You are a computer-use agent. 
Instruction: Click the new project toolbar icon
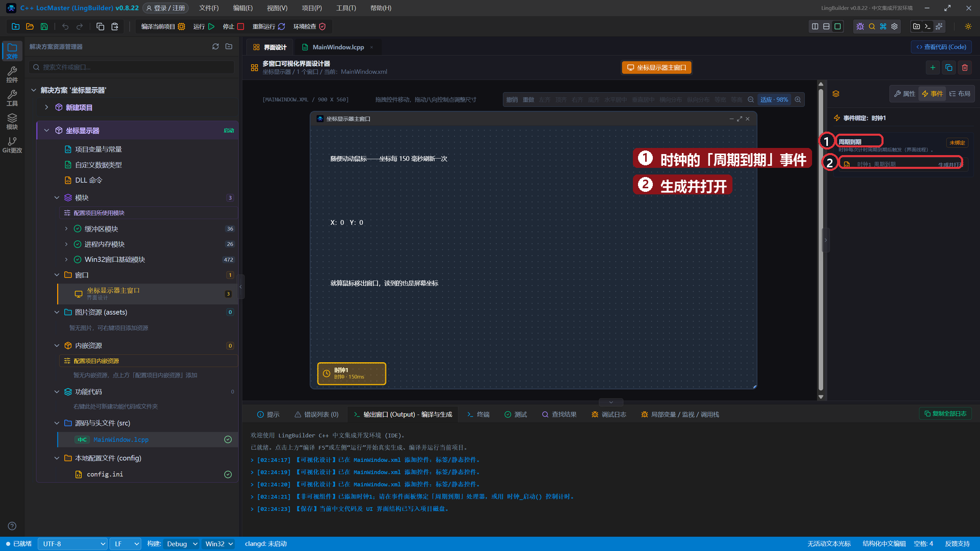click(15, 27)
